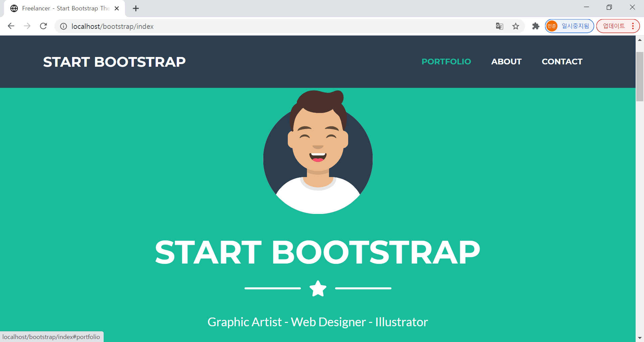This screenshot has height=342, width=644.
Task: Click the scrollbar up arrow
Action: coord(640,40)
